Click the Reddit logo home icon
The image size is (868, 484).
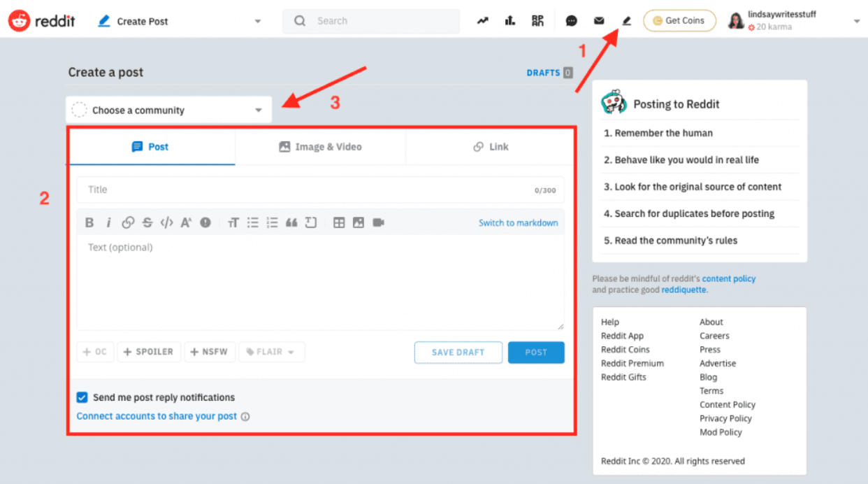[x=19, y=21]
